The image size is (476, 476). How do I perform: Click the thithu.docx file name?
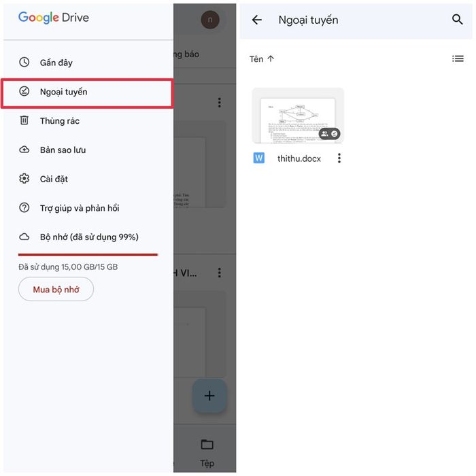click(x=299, y=158)
